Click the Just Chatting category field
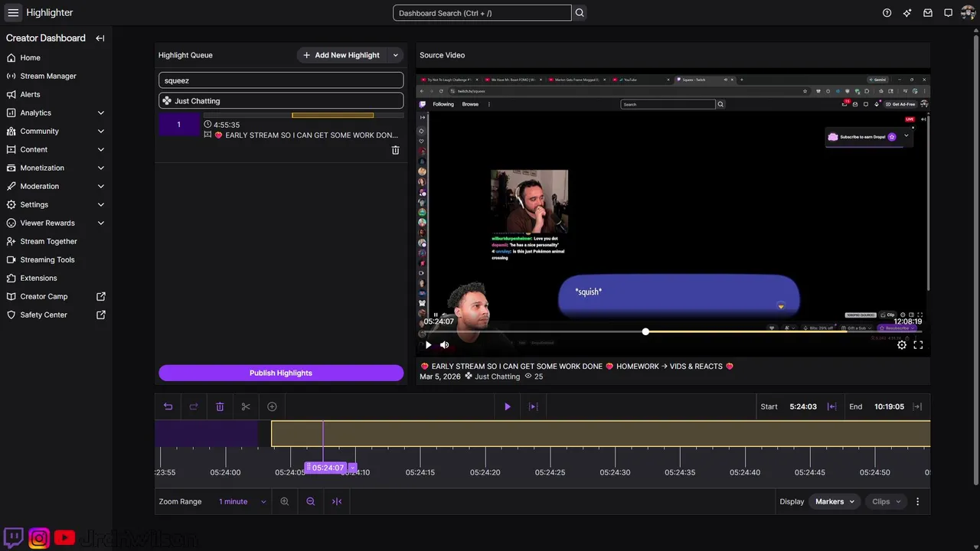 coord(281,100)
